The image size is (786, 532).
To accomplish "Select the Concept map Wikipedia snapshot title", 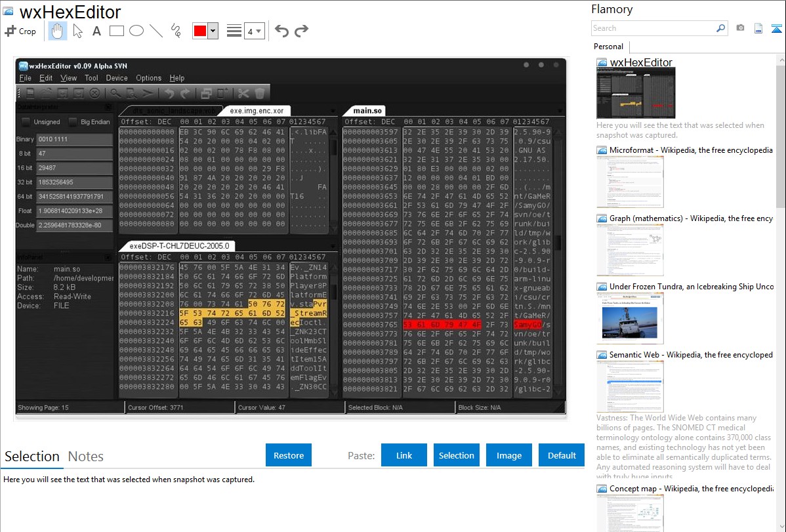I will [x=692, y=488].
